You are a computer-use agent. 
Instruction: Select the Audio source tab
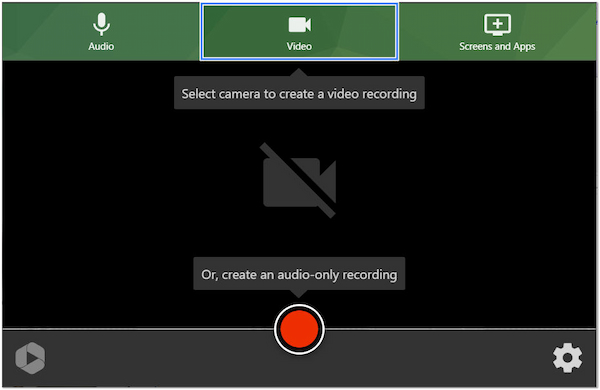(x=101, y=32)
